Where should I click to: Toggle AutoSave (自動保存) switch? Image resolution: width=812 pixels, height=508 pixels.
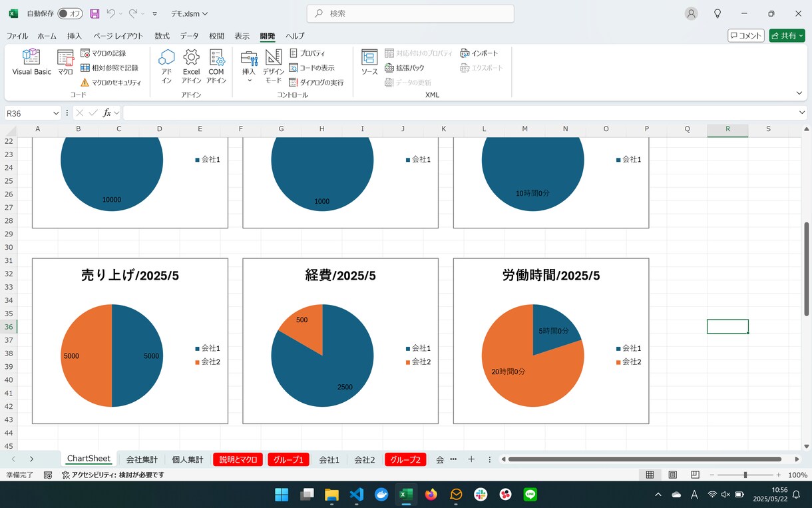[x=70, y=13]
